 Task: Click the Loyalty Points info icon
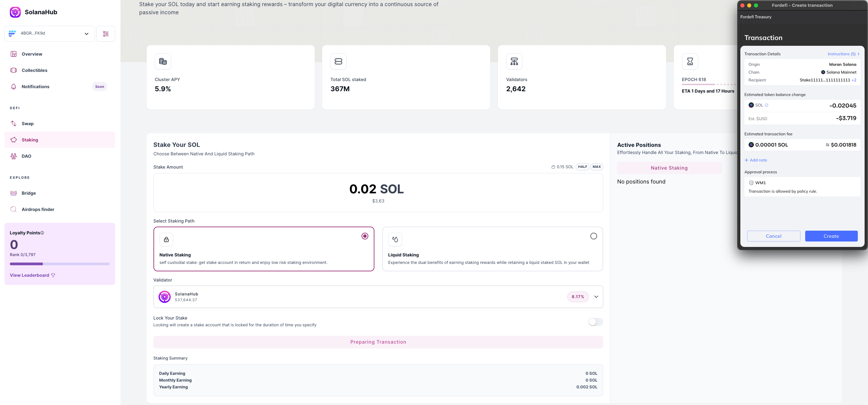coord(42,233)
